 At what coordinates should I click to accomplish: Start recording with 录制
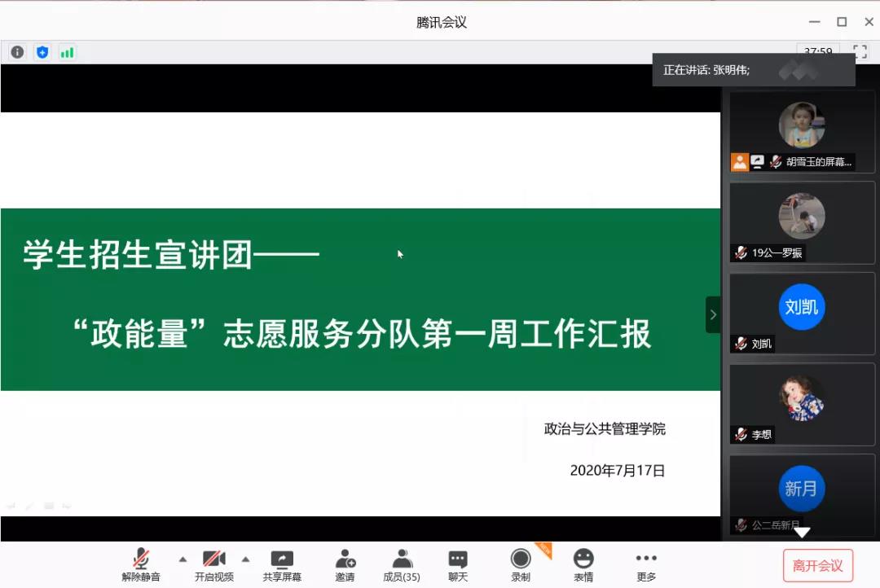point(521,564)
